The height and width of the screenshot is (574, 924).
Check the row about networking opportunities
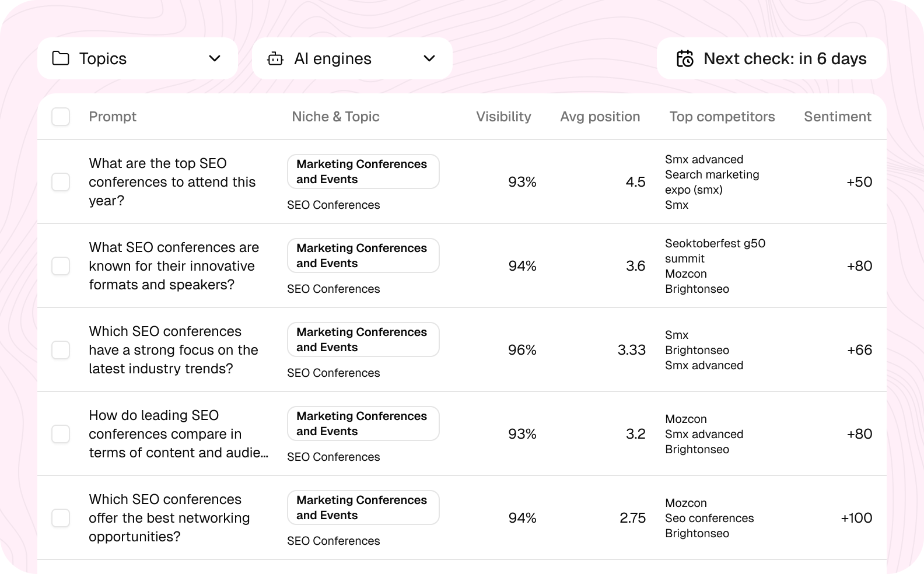click(60, 517)
